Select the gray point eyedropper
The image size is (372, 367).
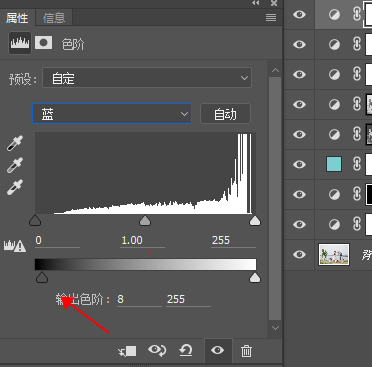[x=15, y=165]
